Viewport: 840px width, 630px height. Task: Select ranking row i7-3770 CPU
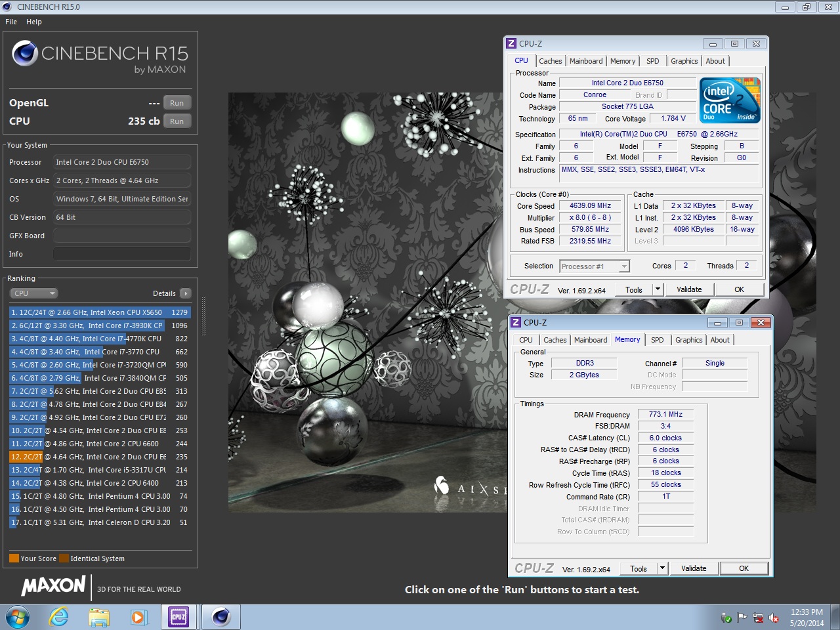point(99,352)
